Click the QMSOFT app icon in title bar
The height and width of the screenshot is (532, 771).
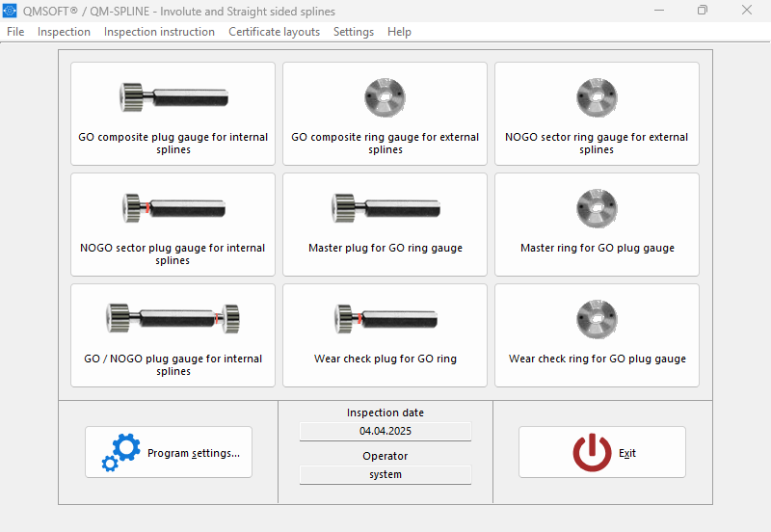(x=10, y=11)
